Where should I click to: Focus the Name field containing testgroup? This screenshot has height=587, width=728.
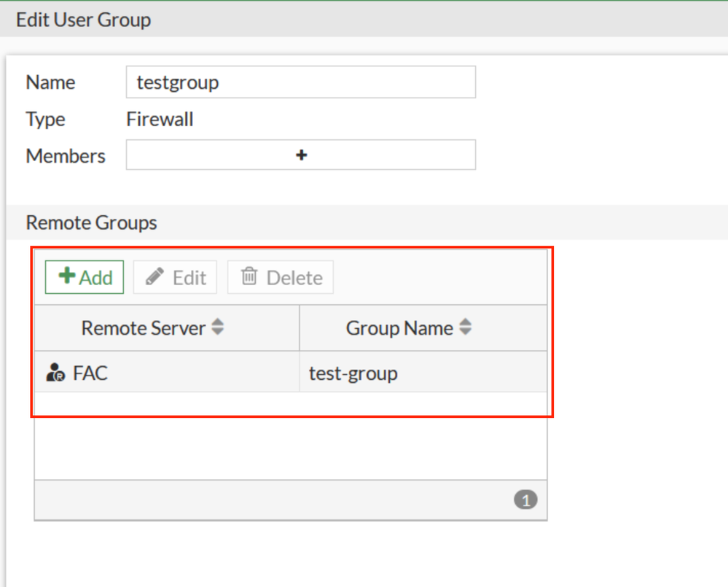pos(300,82)
